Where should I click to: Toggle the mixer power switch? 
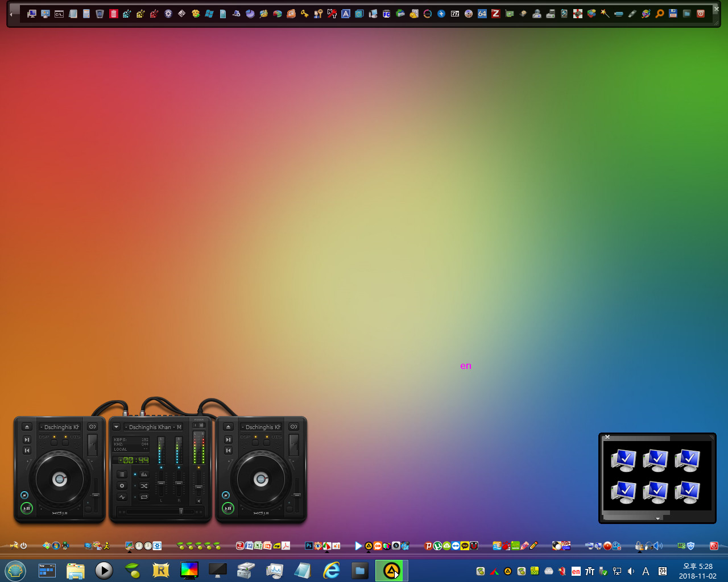(198, 425)
